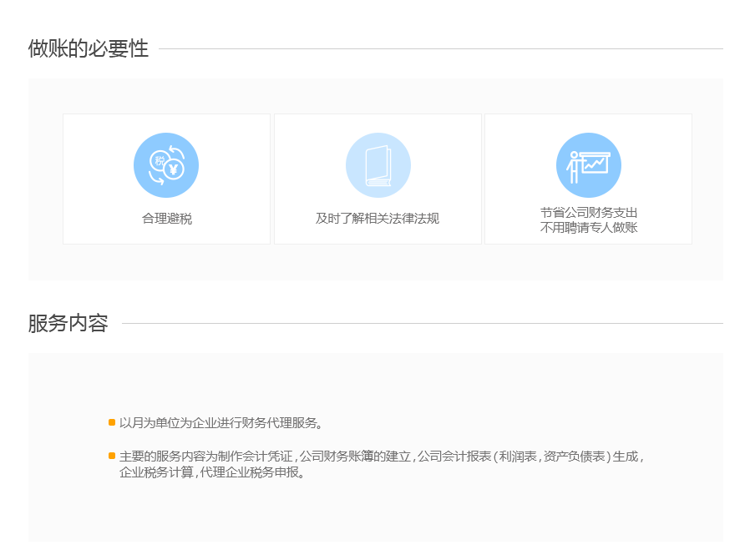Image resolution: width=750 pixels, height=560 pixels.
Task: Select the 合理避税 label
Action: 166,219
